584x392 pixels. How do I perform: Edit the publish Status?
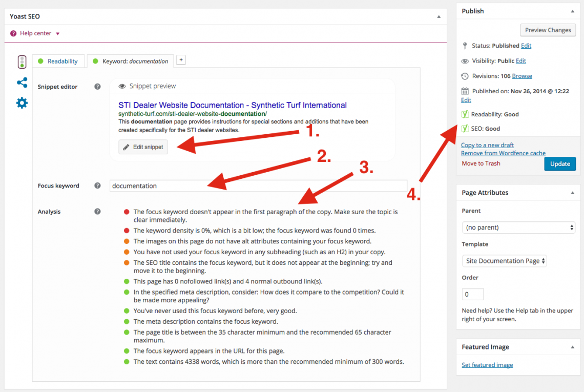526,46
